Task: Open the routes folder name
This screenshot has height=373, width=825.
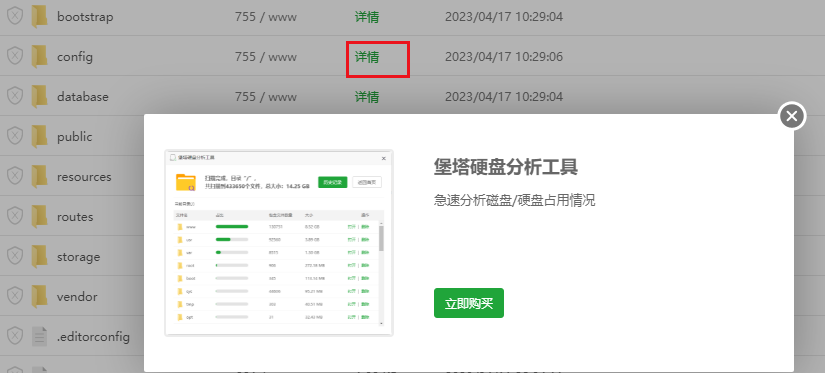Action: click(75, 217)
